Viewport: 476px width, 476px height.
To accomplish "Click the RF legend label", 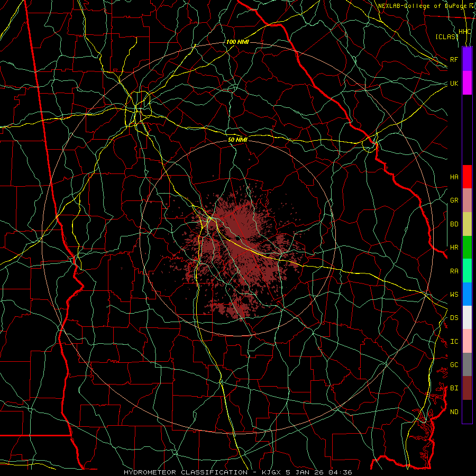I will pos(454,59).
